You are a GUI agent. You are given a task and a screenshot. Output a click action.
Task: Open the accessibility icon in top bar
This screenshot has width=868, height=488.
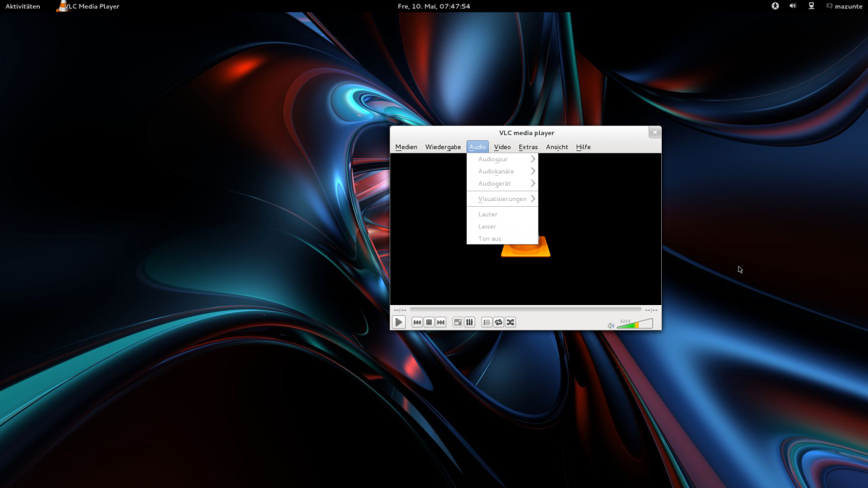tap(775, 6)
